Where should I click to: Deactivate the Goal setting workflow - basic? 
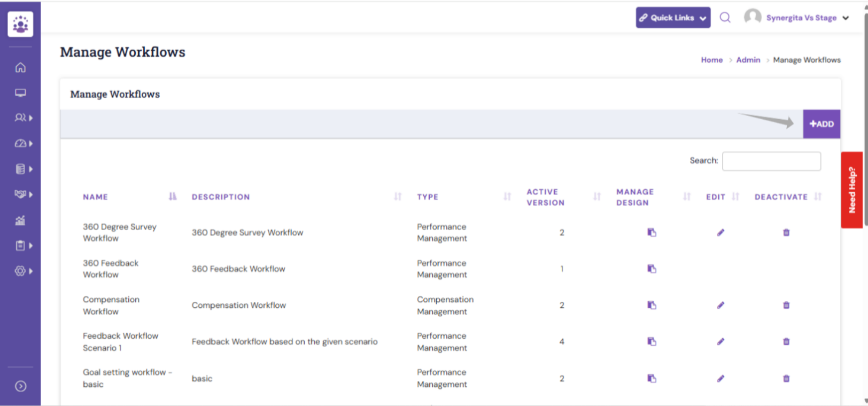[786, 378]
